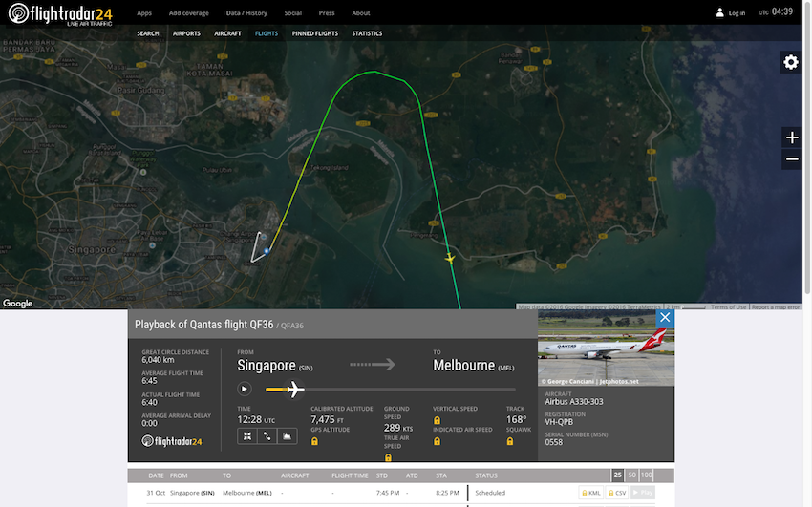This screenshot has width=812, height=507.
Task: Click registration VH-QPB
Action: click(559, 422)
